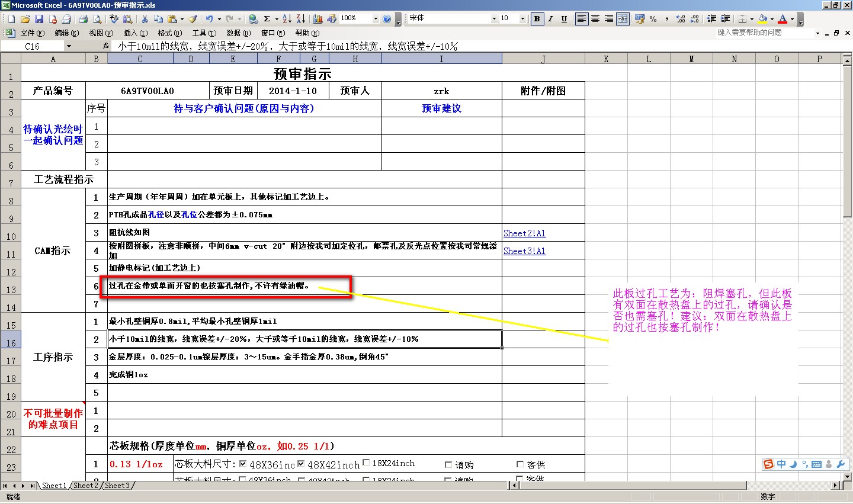
Task: Open the 数据(D) menu
Action: coord(238,33)
